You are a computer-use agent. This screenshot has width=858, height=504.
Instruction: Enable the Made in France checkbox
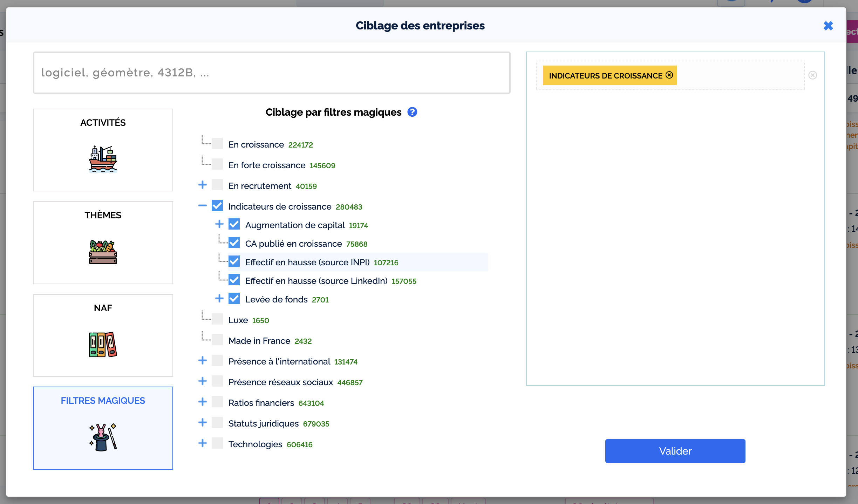click(217, 340)
